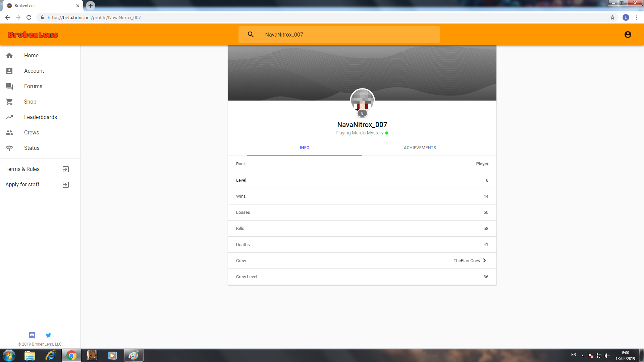Image resolution: width=644 pixels, height=362 pixels.
Task: Click the Rank value 'Player'
Action: pyautogui.click(x=482, y=164)
